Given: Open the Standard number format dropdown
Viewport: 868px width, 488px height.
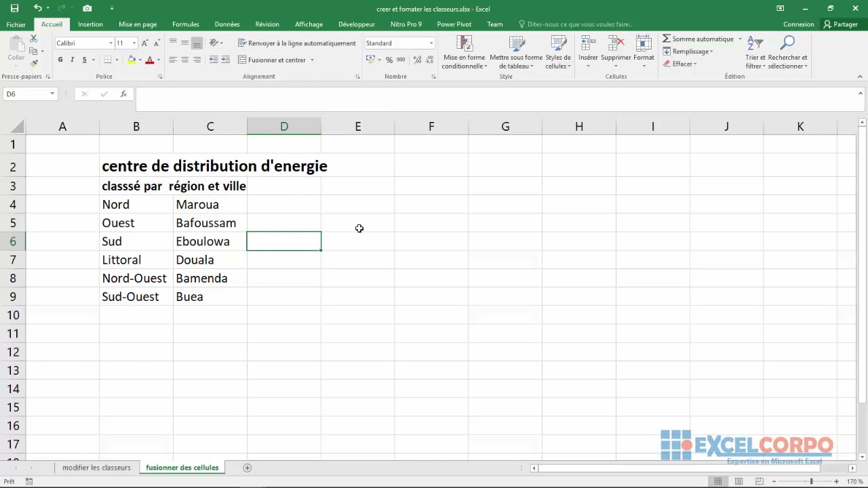Looking at the screenshot, I should 431,43.
